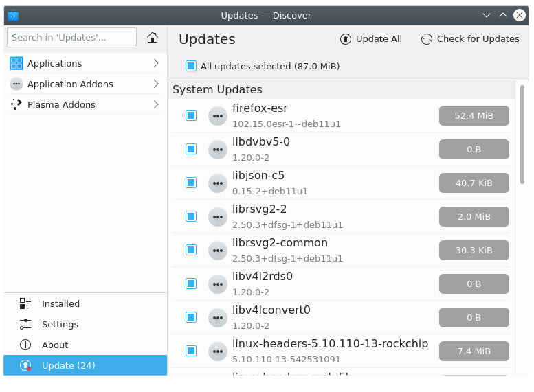
Task: Open the About page
Action: [85, 345]
